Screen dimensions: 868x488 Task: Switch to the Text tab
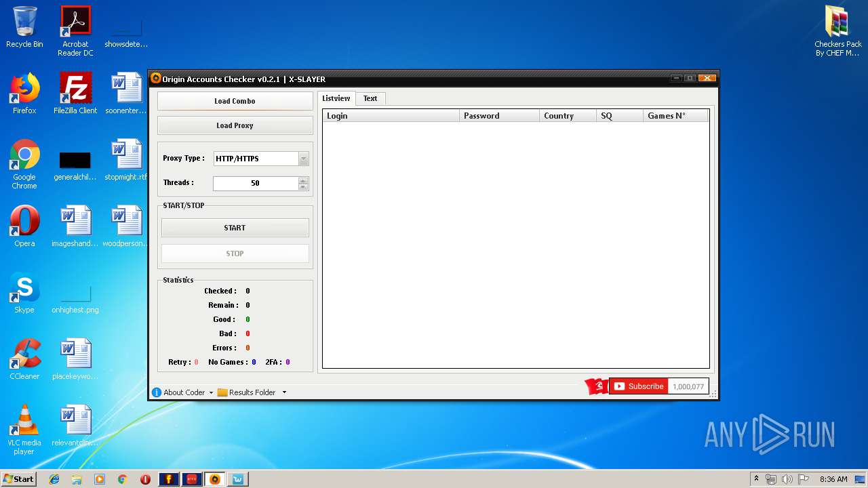point(370,98)
